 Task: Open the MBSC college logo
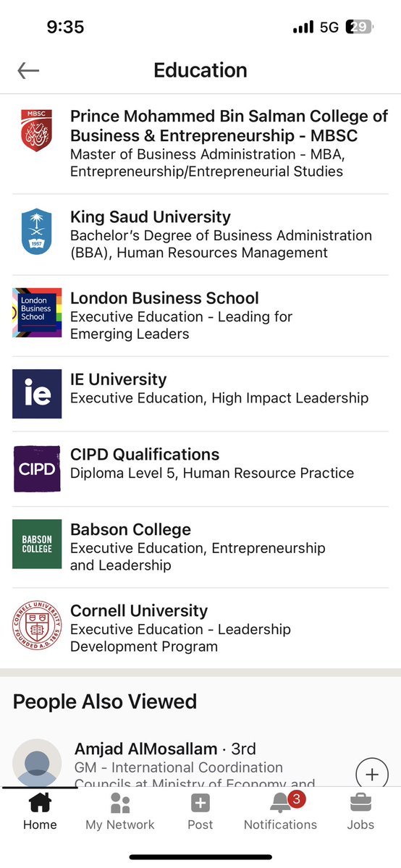coord(37,130)
